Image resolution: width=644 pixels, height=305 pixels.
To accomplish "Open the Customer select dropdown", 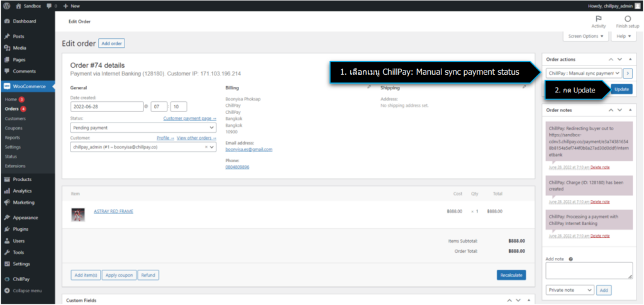I will coord(143,147).
